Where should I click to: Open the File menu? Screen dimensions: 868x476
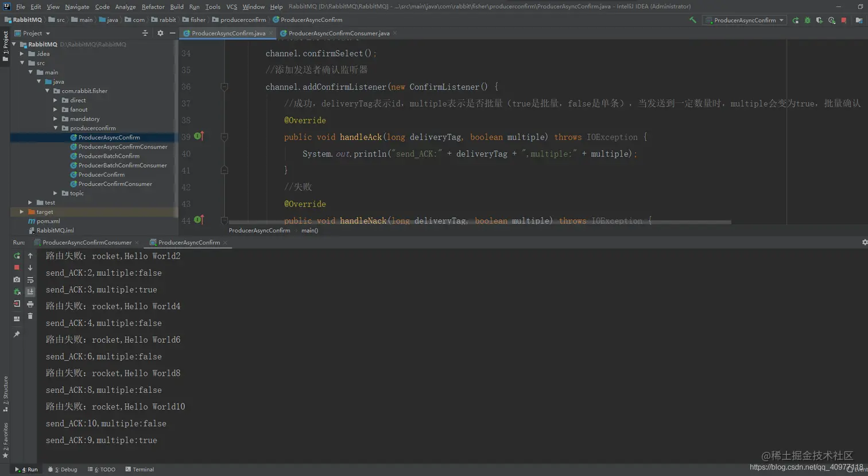tap(21, 7)
